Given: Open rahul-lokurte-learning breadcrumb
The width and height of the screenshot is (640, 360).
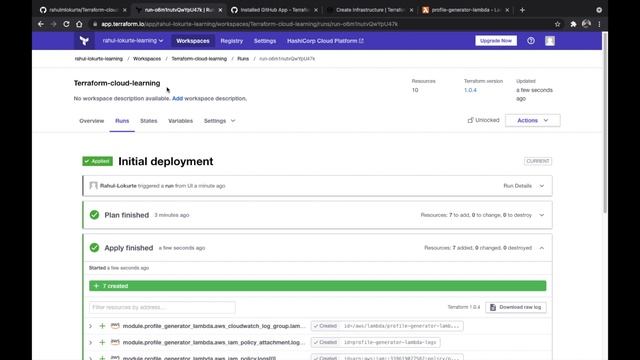Looking at the screenshot, I should [99, 59].
